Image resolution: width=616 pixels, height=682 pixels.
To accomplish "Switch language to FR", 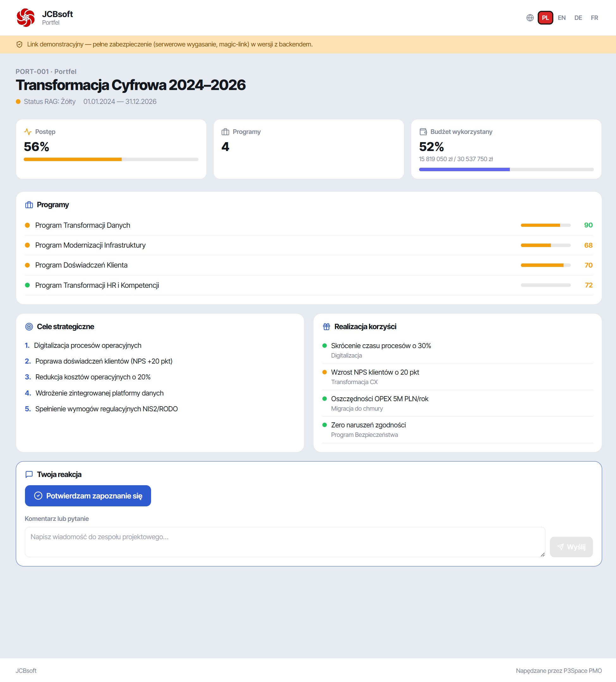I will (594, 18).
